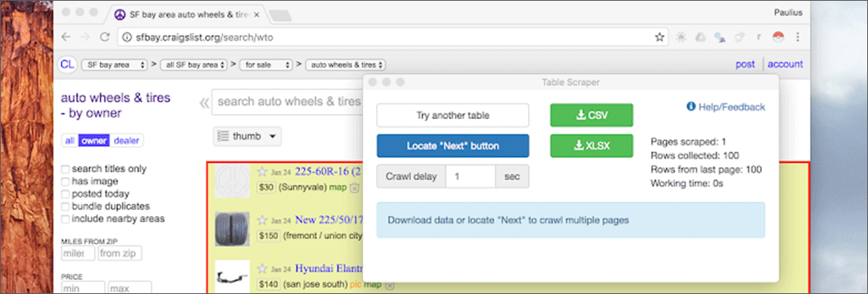Image resolution: width=868 pixels, height=294 pixels.
Task: Open the Hyundai Elantra listing thumbnail
Action: (x=232, y=277)
